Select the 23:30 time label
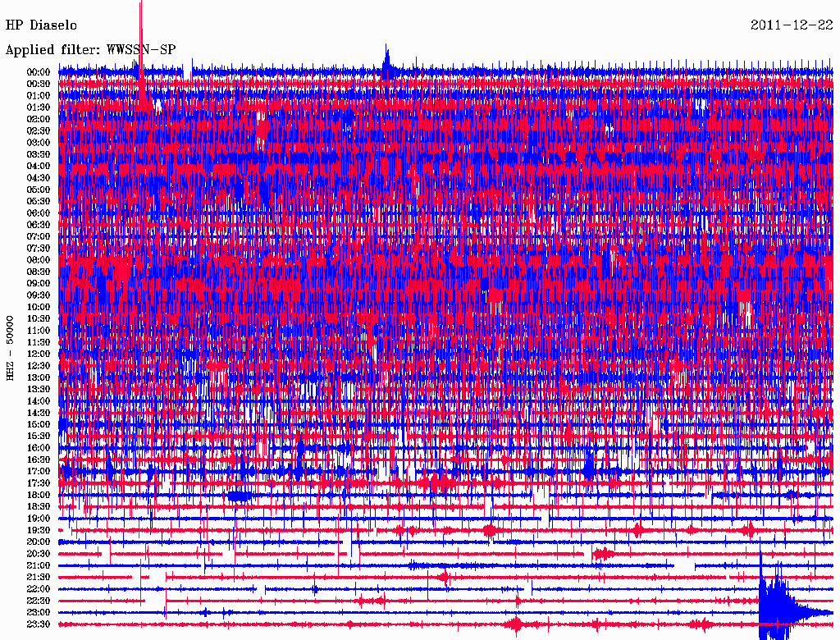Screen dimensions: 840x640 (x=39, y=624)
